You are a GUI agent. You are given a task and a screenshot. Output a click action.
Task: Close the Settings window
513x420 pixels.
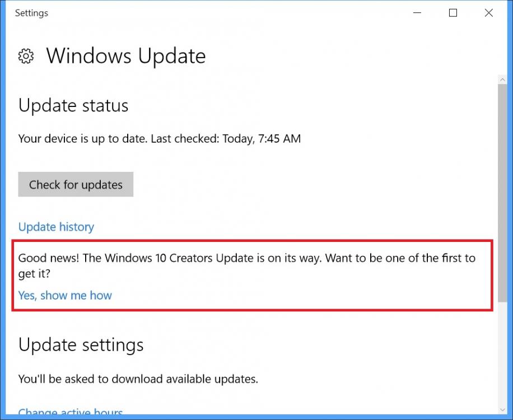coord(489,13)
